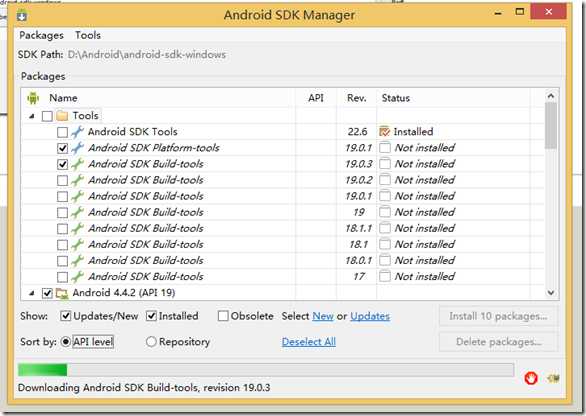Stop the download with red stop icon
586x416 pixels.
pyautogui.click(x=531, y=378)
